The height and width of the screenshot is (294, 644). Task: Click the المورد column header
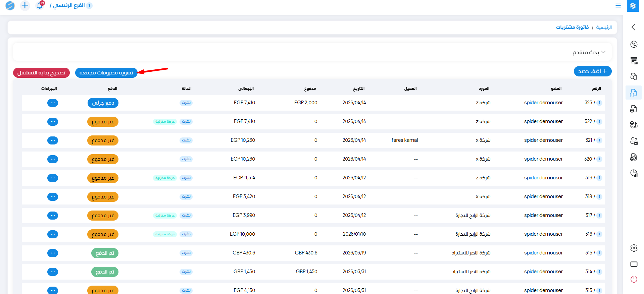point(484,89)
